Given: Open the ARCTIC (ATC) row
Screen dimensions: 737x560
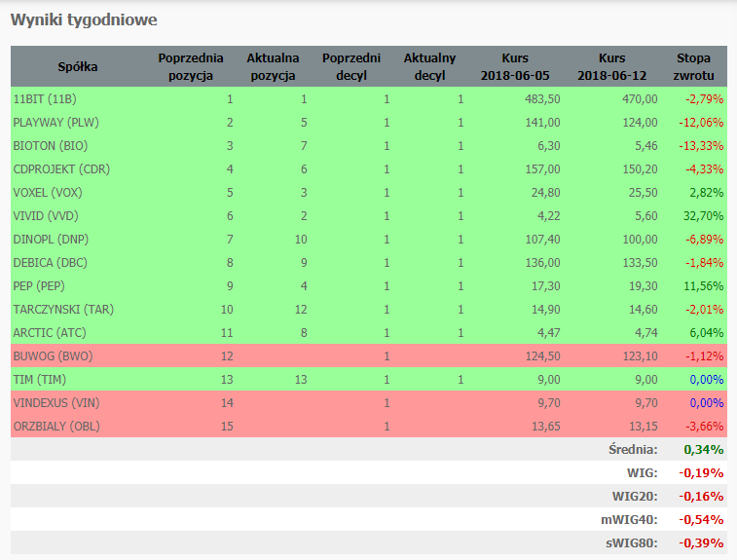Looking at the screenshot, I should click(51, 332).
